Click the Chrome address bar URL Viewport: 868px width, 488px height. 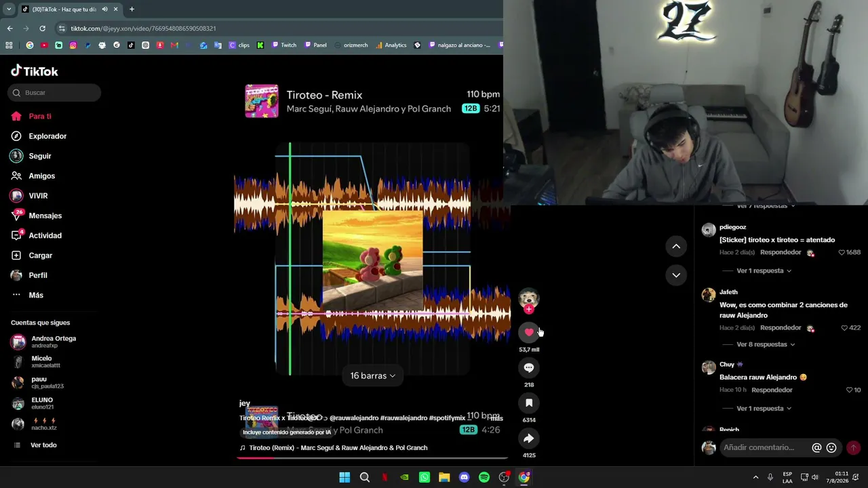tap(144, 28)
